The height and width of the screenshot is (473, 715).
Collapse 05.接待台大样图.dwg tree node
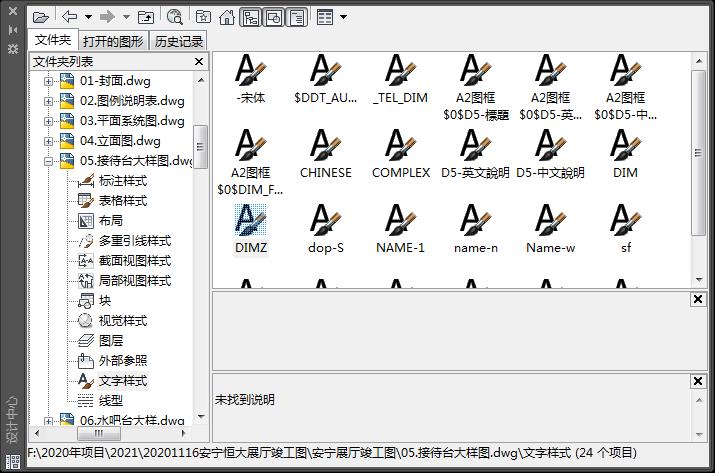pyautogui.click(x=48, y=161)
